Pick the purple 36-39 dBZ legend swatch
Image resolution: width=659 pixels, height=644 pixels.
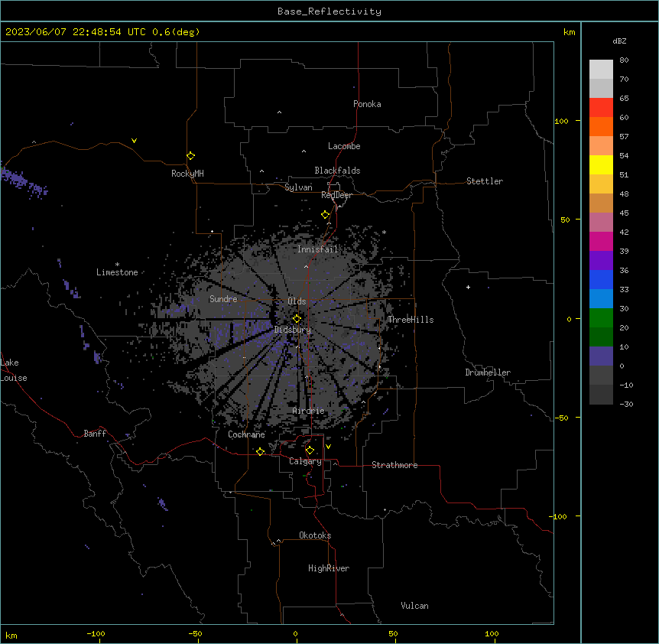(601, 260)
